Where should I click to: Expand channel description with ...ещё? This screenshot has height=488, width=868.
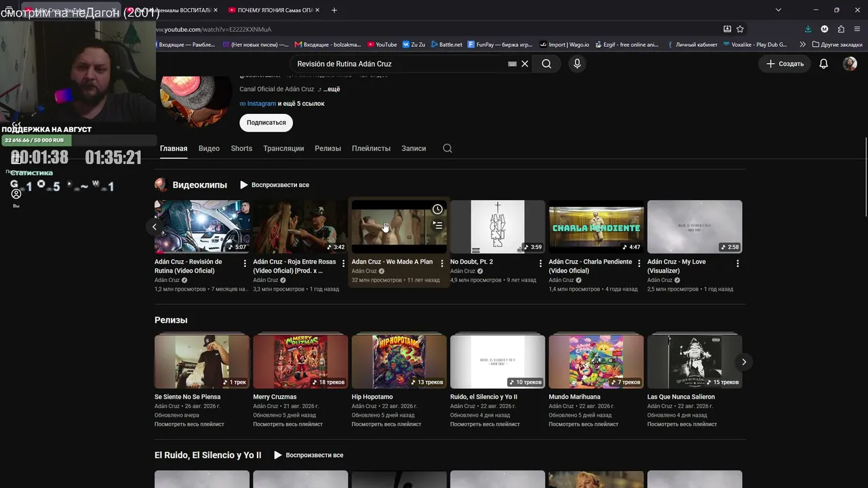tap(332, 89)
